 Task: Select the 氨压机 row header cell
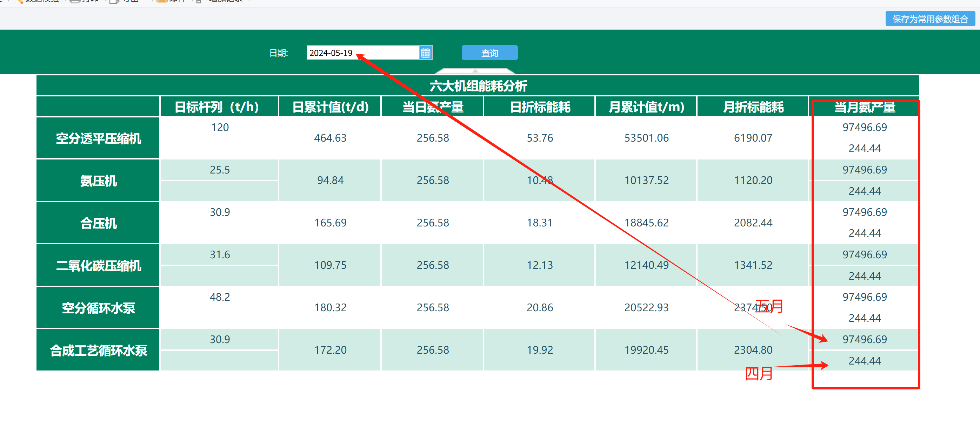coord(98,181)
